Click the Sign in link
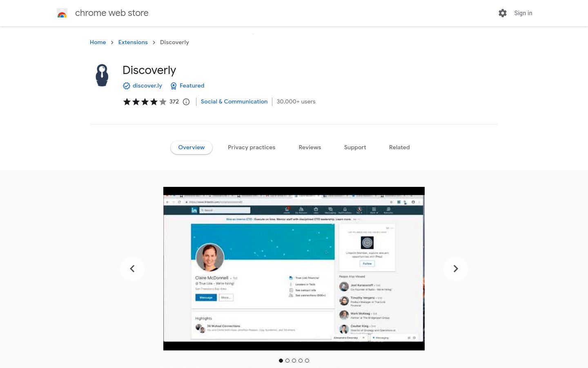 pos(523,13)
